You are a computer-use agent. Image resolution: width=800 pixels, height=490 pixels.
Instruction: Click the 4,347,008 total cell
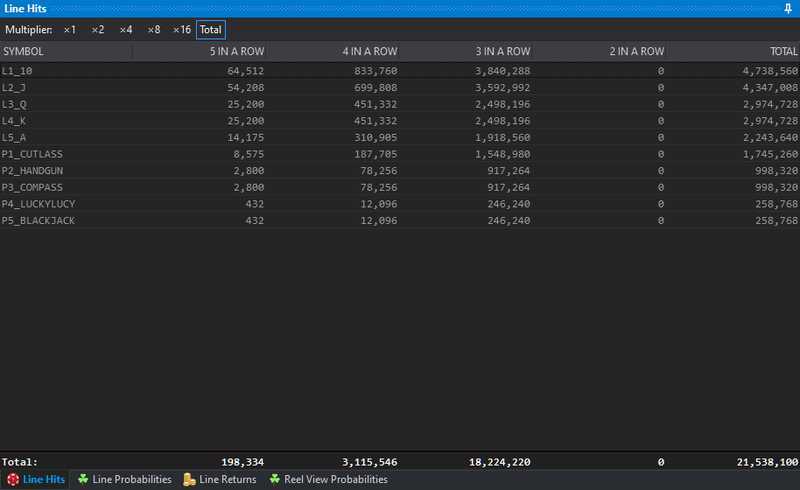(770, 88)
